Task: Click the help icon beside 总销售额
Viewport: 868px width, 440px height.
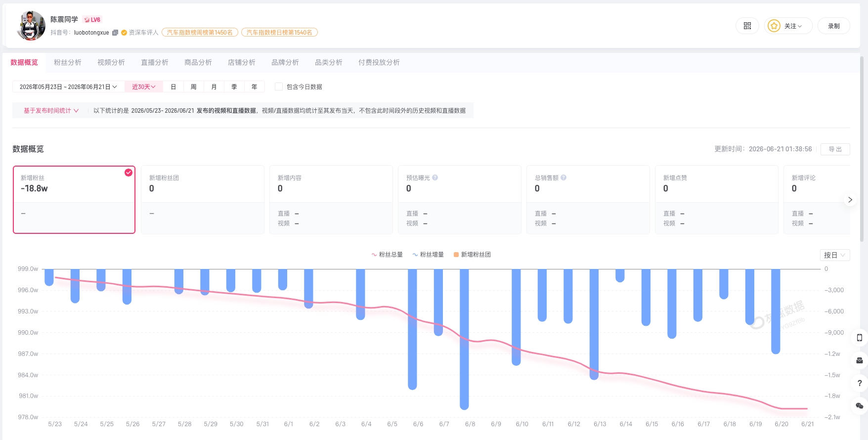Action: pyautogui.click(x=564, y=177)
